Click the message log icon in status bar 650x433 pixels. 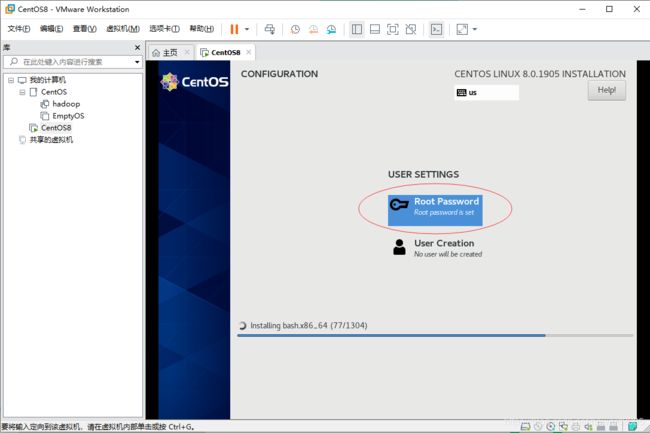tap(633, 426)
